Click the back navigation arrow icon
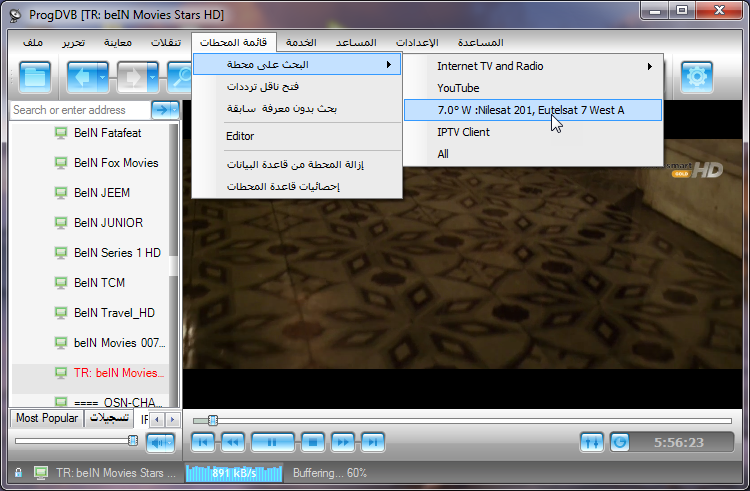This screenshot has height=491, width=750. [80, 77]
